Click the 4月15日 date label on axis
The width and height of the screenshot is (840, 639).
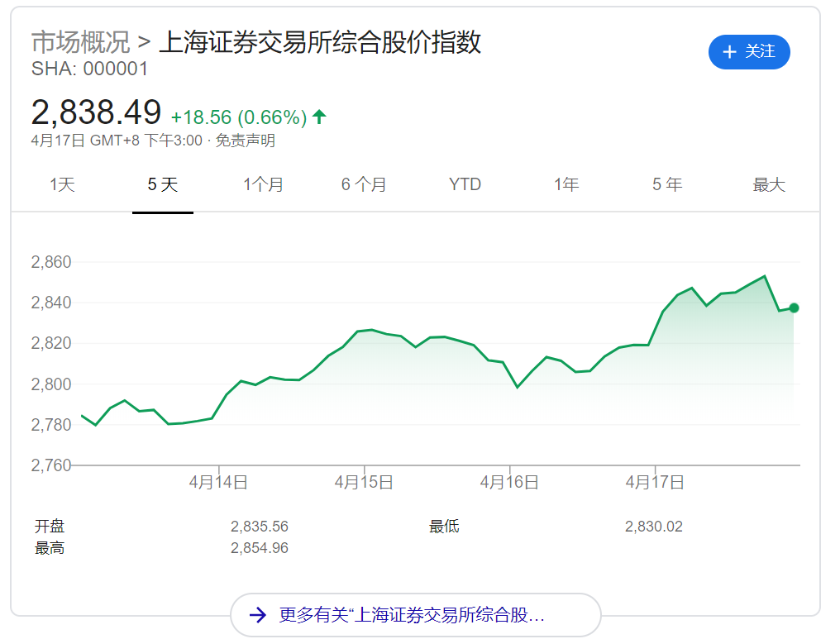(x=364, y=482)
